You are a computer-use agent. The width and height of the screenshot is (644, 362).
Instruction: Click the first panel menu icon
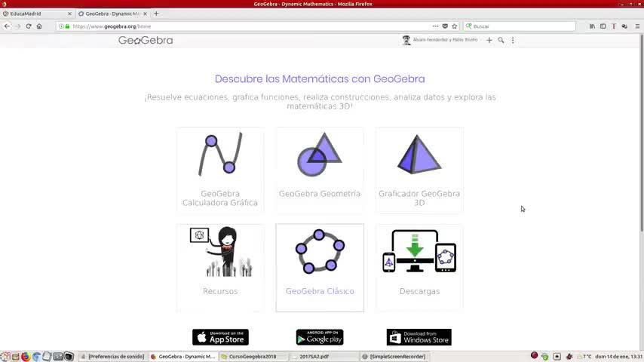(5, 357)
